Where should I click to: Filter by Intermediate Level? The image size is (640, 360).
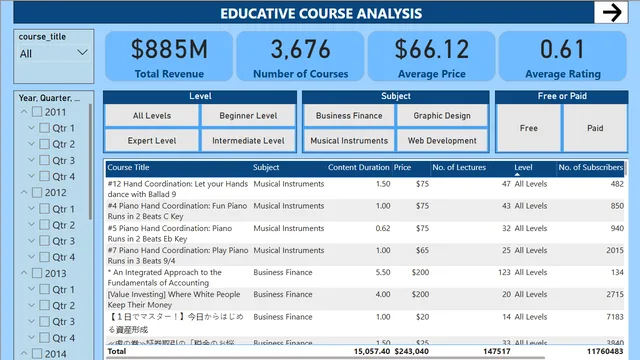pos(248,141)
